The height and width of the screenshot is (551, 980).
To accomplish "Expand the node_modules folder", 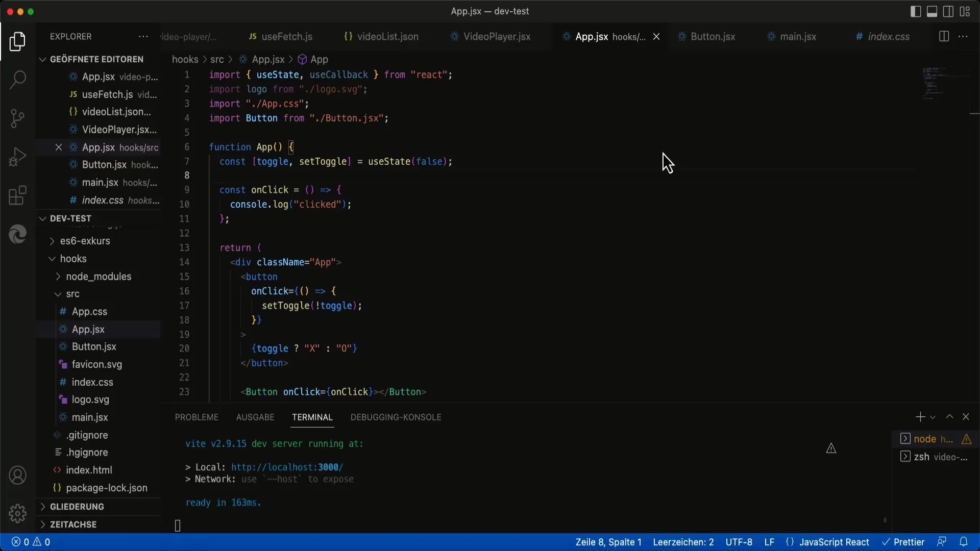I will tap(98, 277).
